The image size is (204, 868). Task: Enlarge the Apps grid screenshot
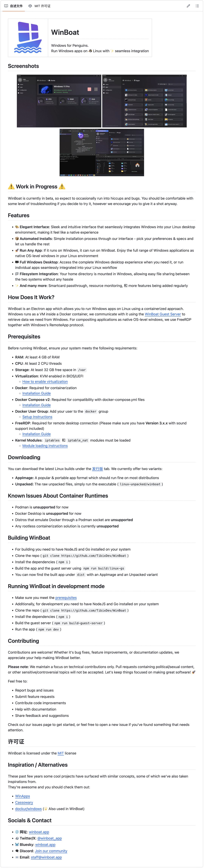tap(144, 101)
